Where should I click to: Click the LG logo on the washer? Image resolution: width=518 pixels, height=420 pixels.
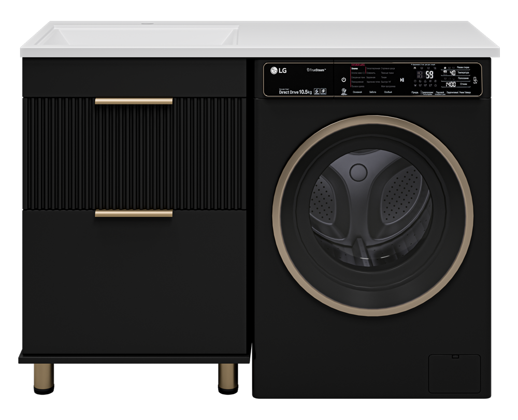[x=278, y=71]
